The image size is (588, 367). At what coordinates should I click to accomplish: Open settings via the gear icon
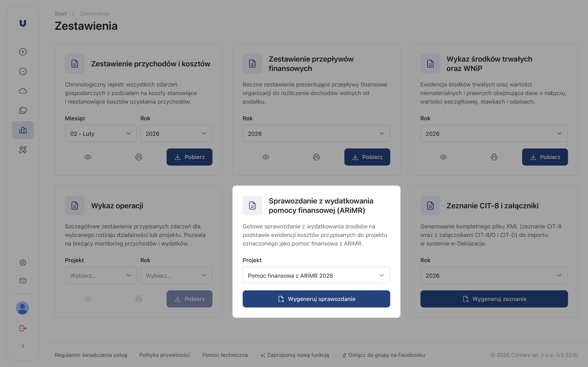pos(23,262)
